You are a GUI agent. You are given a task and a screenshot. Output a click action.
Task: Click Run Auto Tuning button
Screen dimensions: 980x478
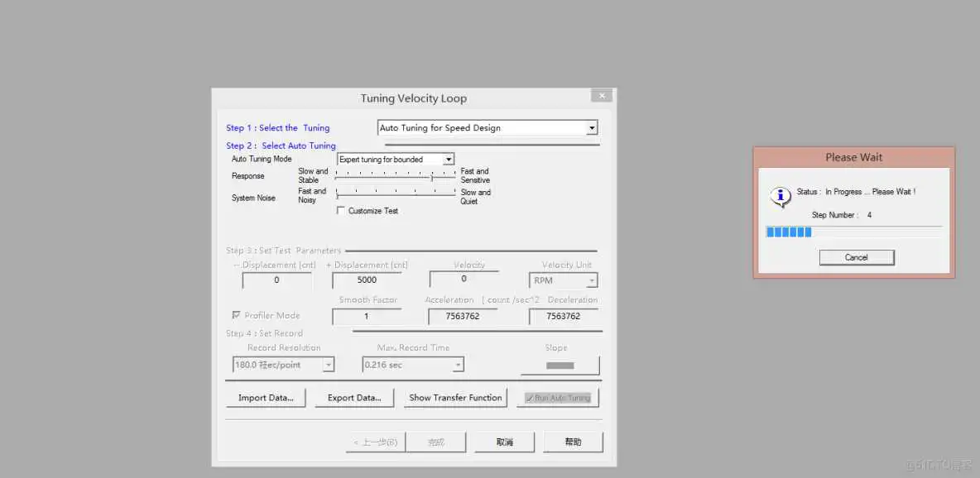[558, 398]
